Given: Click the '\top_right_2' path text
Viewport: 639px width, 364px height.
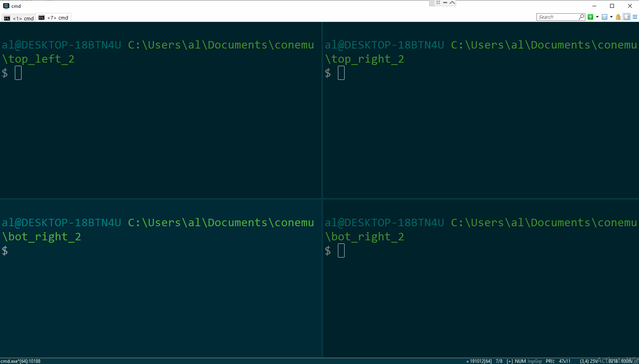Looking at the screenshot, I should pos(364,59).
